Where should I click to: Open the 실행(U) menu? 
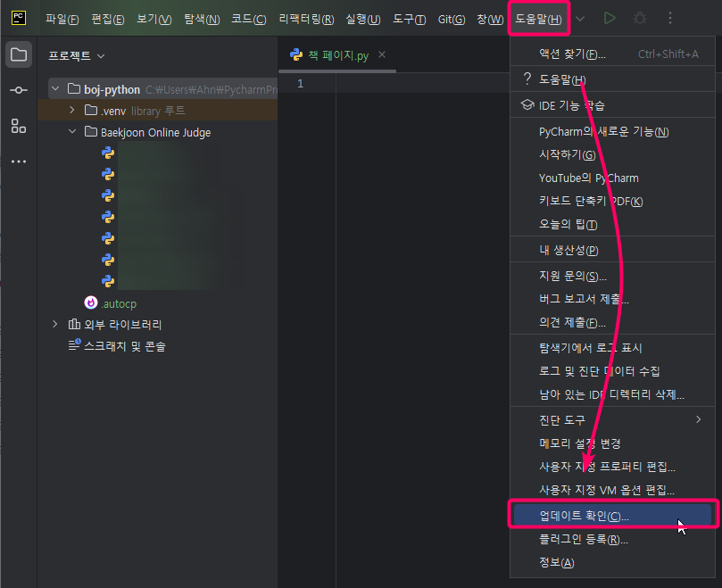click(363, 20)
